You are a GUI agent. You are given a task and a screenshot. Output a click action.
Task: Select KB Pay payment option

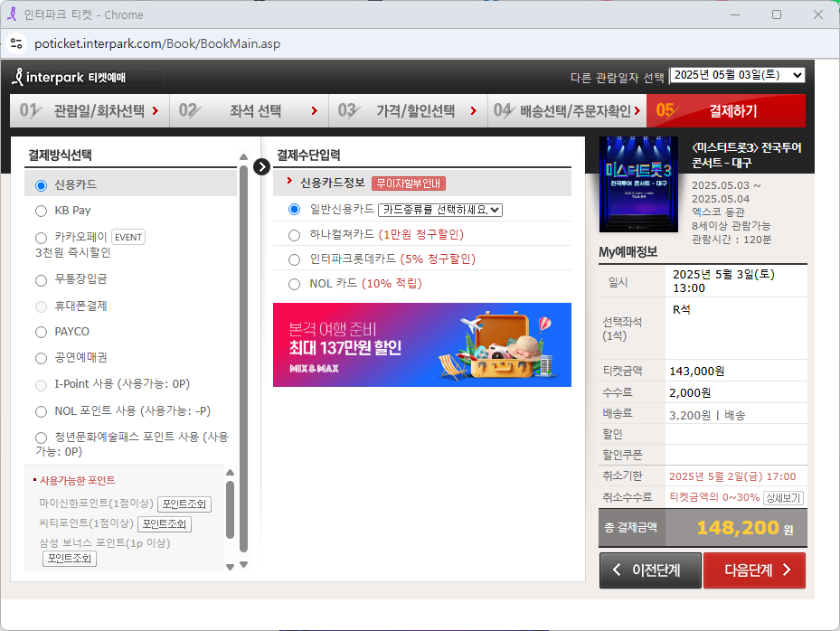coord(42,211)
